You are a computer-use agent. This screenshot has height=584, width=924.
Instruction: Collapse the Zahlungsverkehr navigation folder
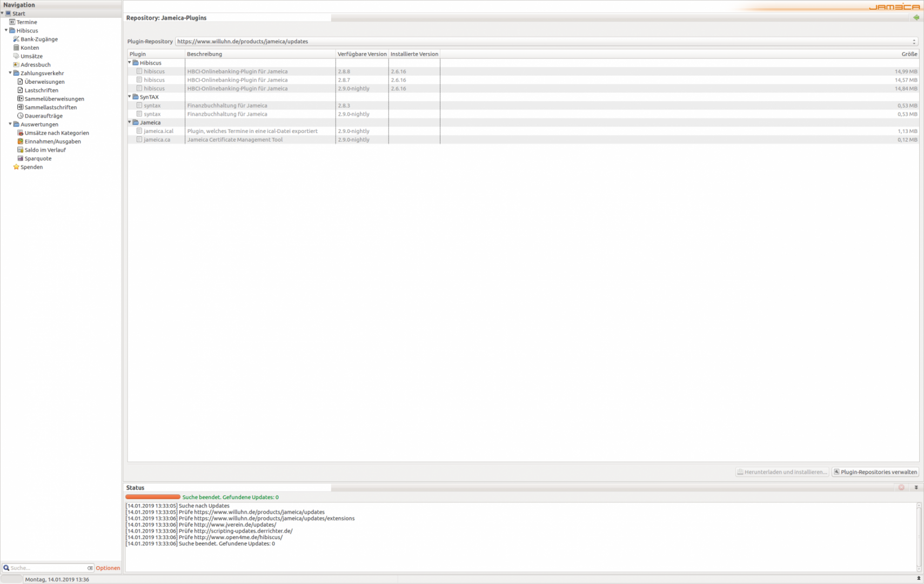click(x=10, y=73)
